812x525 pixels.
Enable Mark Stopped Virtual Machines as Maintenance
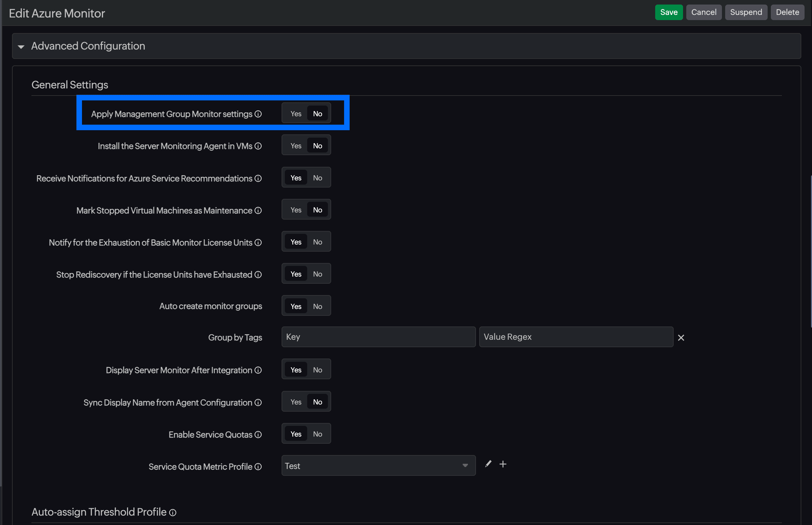[296, 210]
